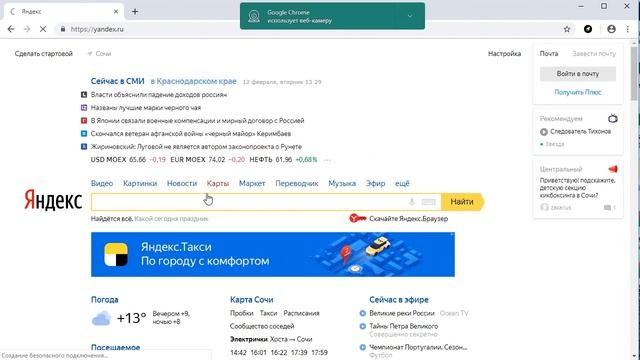Screen dimensions: 640x360
Task: Play Следователь Тихонов via play icon
Action: (x=544, y=132)
